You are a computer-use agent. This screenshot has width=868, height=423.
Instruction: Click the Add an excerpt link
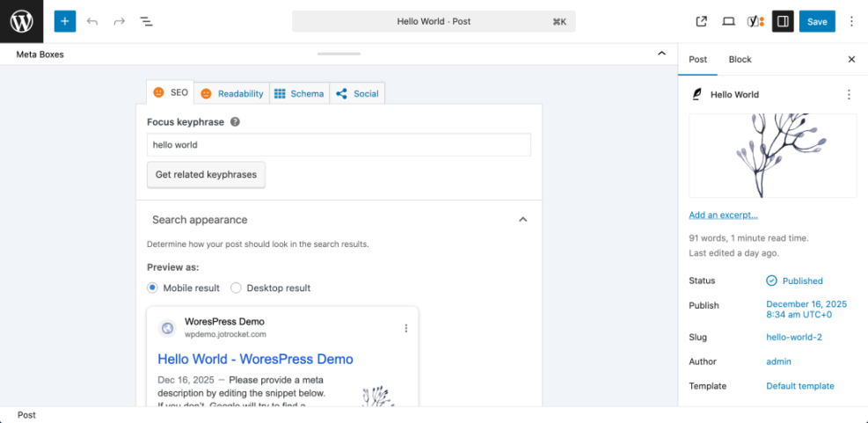click(723, 215)
